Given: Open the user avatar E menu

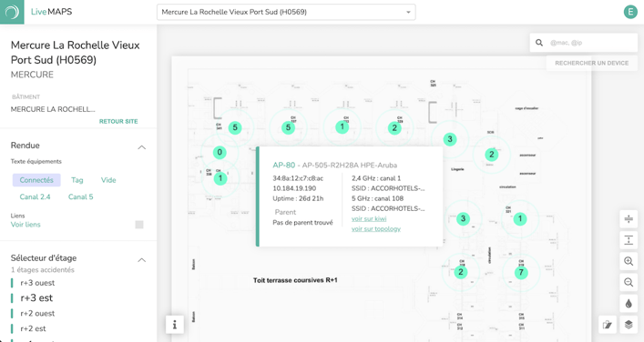Looking at the screenshot, I should point(630,12).
